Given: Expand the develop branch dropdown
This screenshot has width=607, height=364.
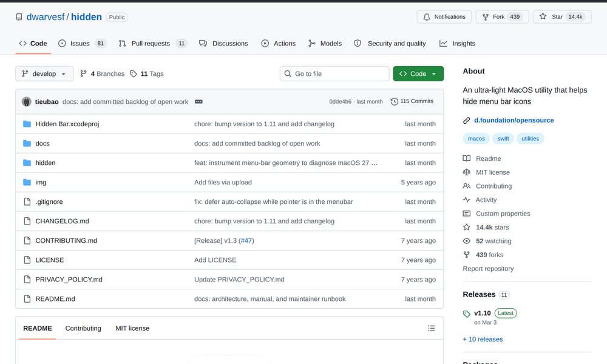Looking at the screenshot, I should pos(44,73).
